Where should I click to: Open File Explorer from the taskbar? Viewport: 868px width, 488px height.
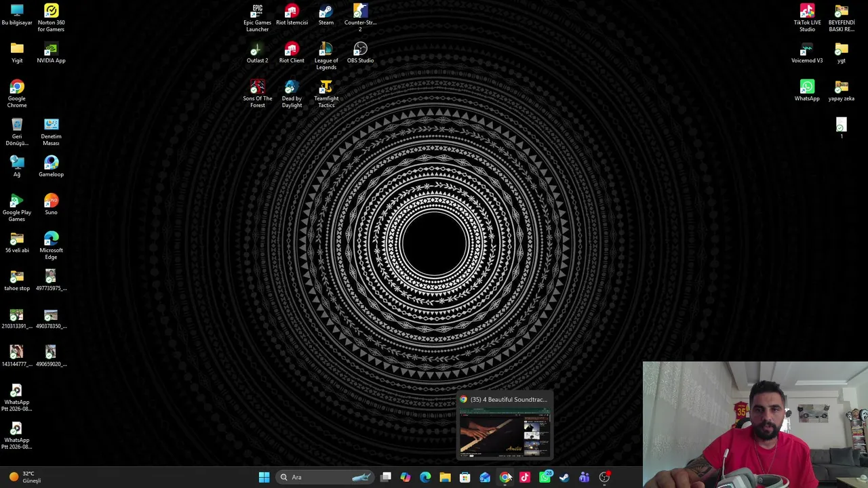(x=445, y=477)
